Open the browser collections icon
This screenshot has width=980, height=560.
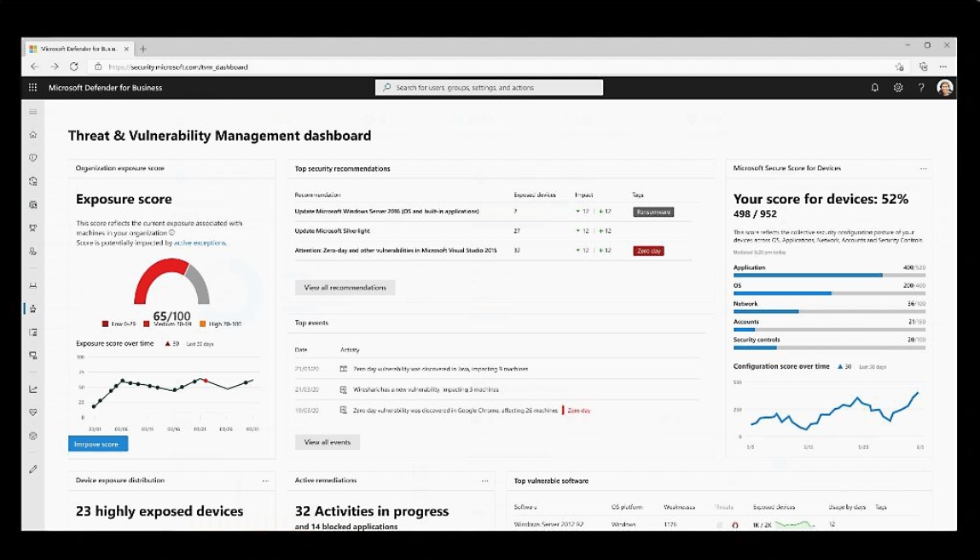(x=923, y=67)
